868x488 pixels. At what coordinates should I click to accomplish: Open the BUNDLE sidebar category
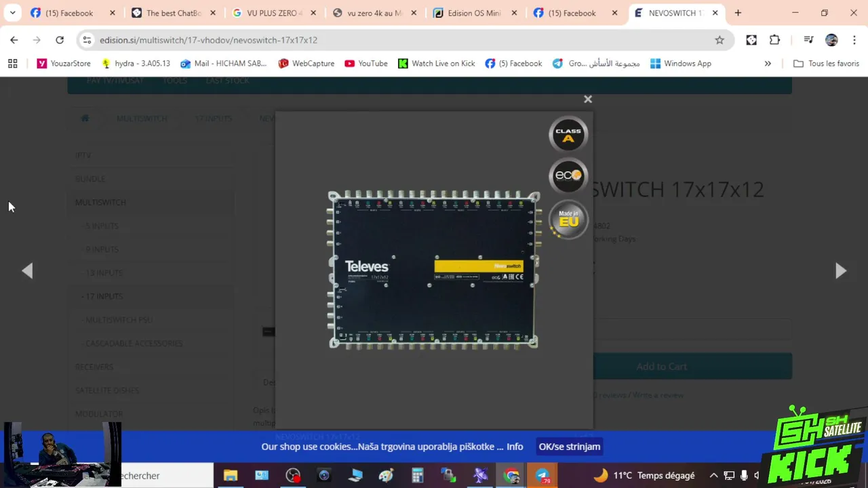tap(90, 179)
